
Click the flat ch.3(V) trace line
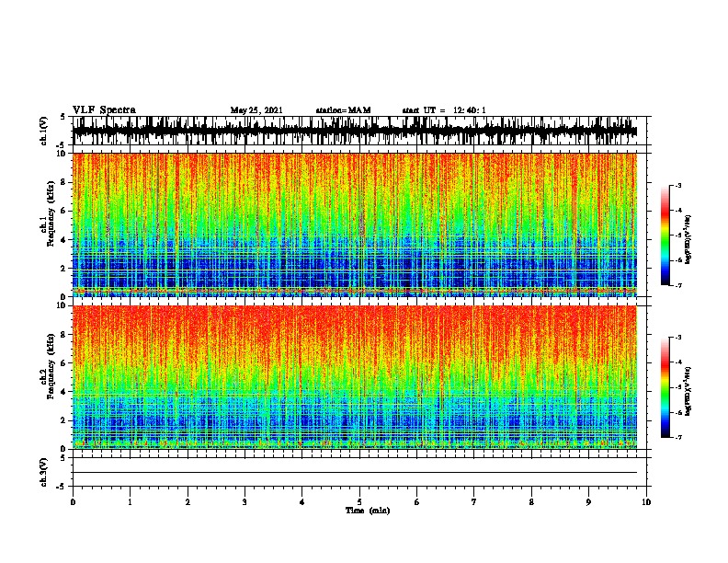355,473
